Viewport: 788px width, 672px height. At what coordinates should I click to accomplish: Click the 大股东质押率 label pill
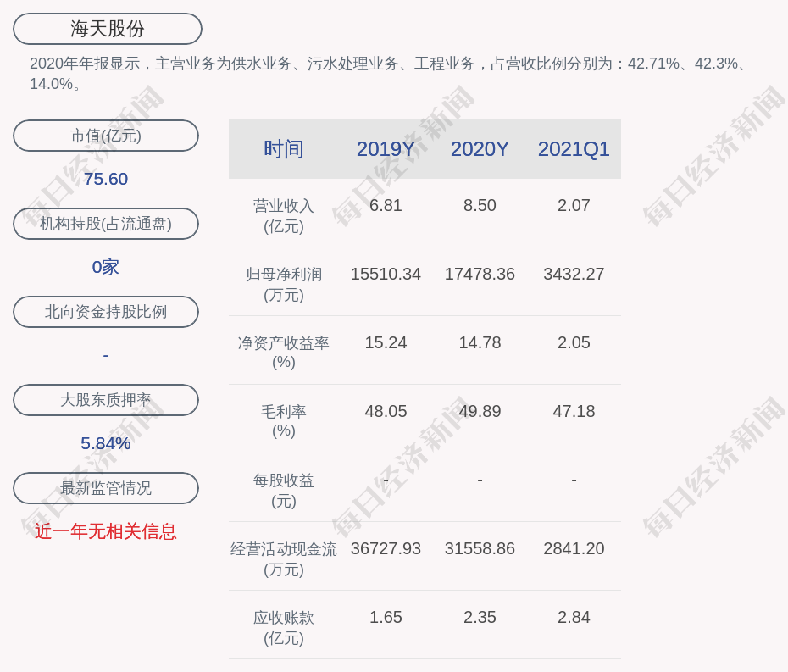pyautogui.click(x=106, y=400)
